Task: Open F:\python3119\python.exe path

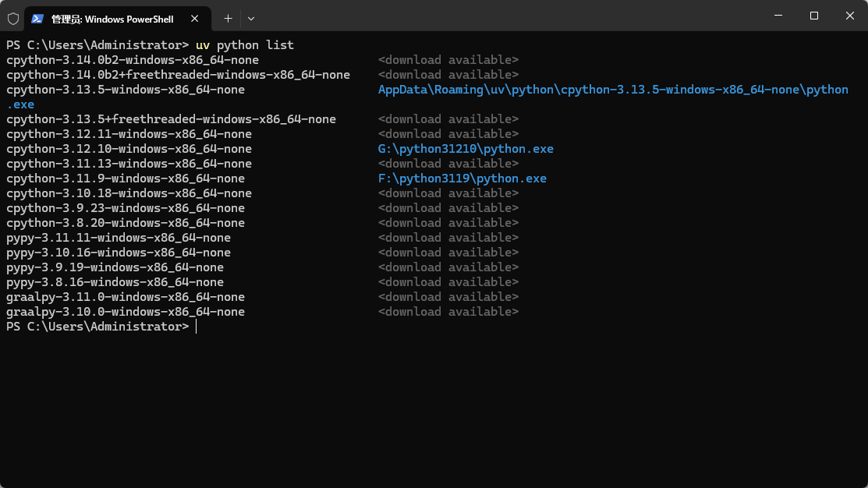Action: (462, 179)
